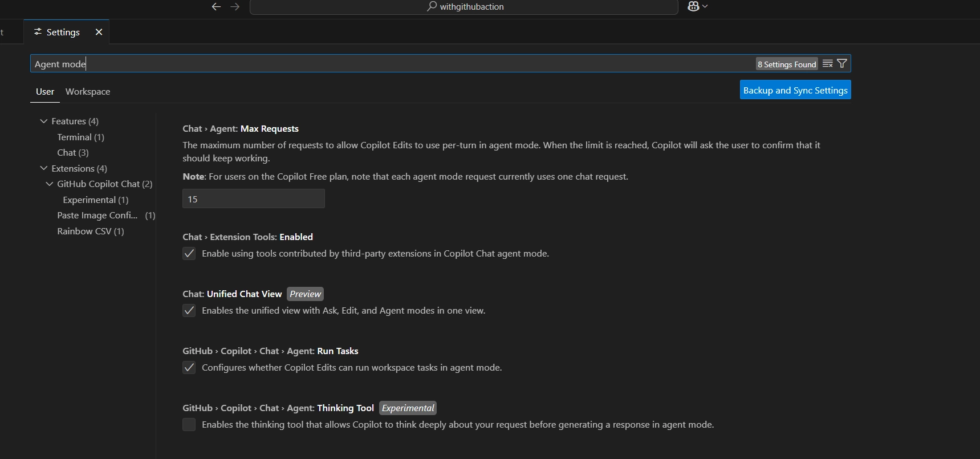Viewport: 980px width, 459px height.
Task: Switch to Workspace settings tab
Action: (x=88, y=92)
